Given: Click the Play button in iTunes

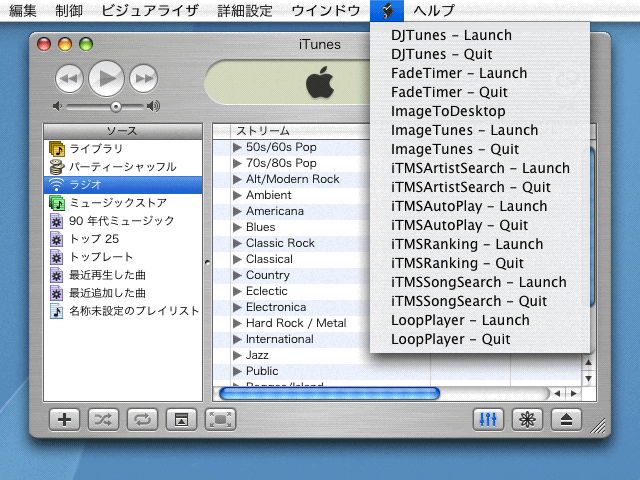Looking at the screenshot, I should [107, 78].
